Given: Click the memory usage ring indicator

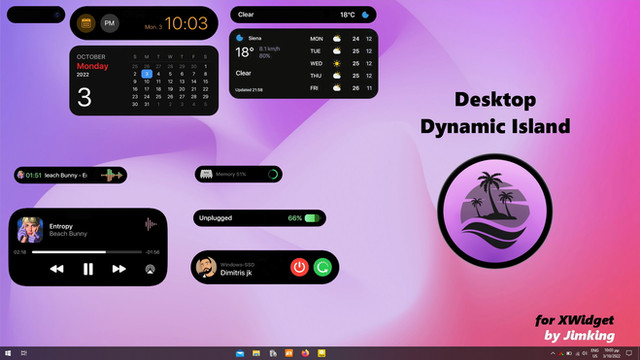Looking at the screenshot, I should point(273,174).
